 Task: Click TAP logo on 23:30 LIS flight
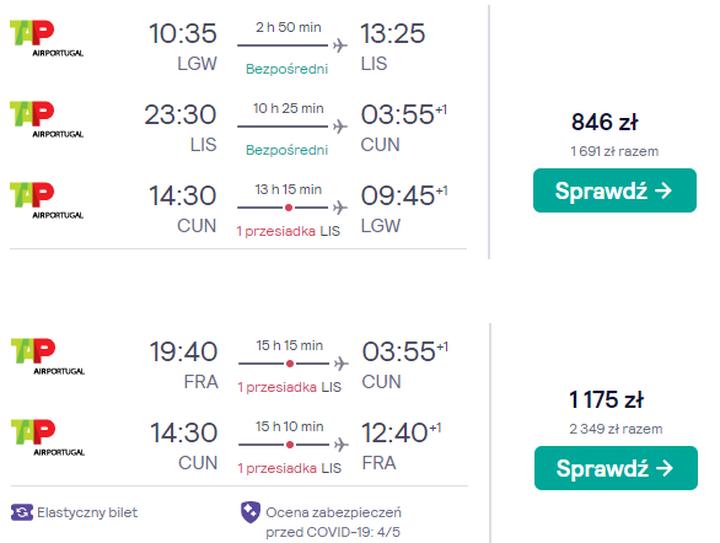(46, 120)
